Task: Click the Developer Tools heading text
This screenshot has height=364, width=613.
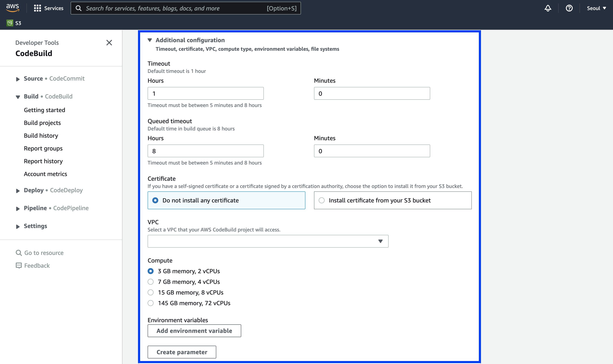Action: [37, 43]
